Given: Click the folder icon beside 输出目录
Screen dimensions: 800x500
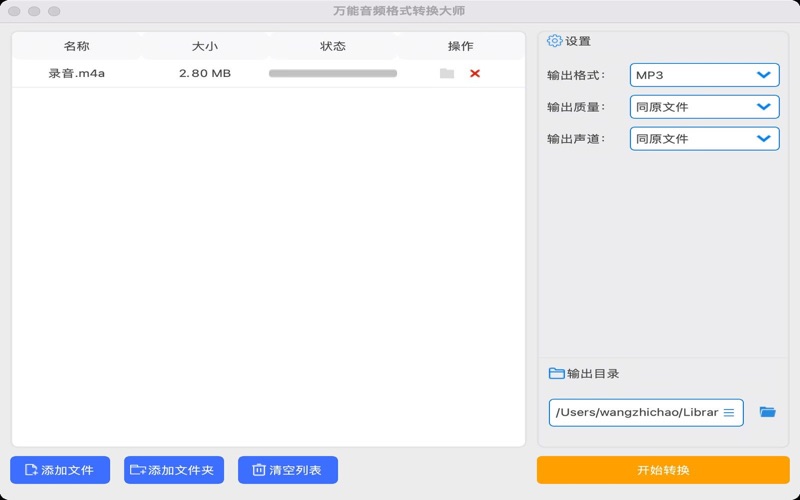Looking at the screenshot, I should pos(556,373).
